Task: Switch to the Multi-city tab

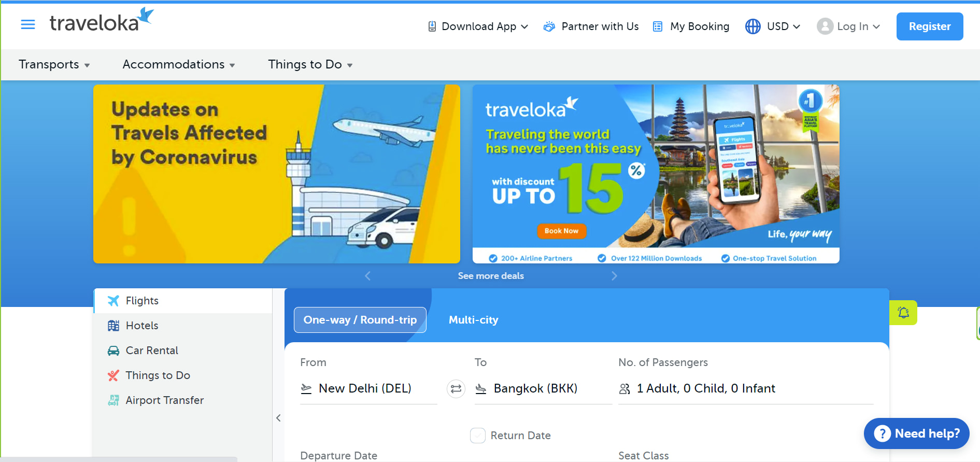Action: coord(473,320)
